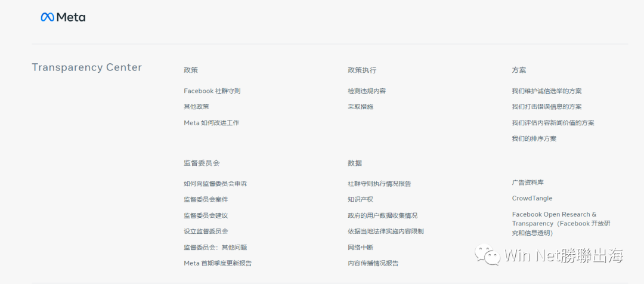This screenshot has width=644, height=284.
Task: Open 我们维护诚信选举的方案 link
Action: [x=547, y=91]
